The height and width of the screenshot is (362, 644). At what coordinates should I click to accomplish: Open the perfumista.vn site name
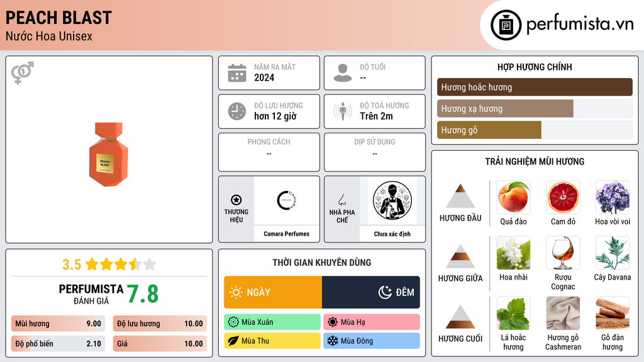[580, 25]
